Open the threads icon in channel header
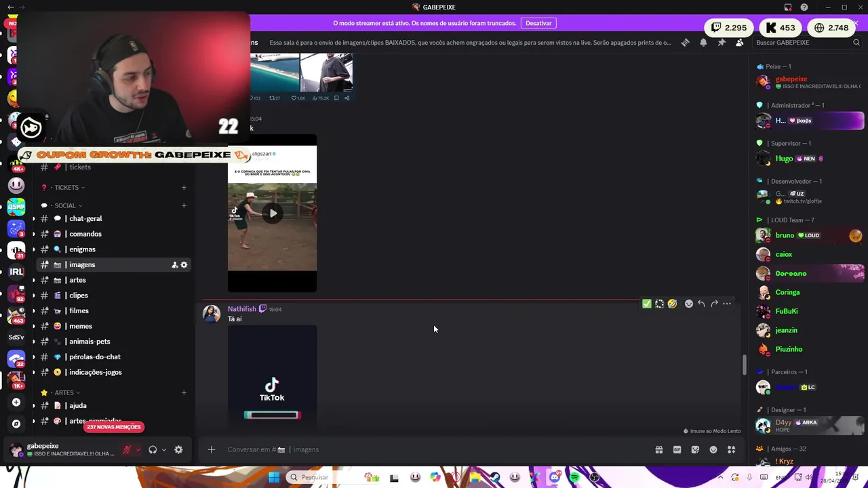 (685, 42)
